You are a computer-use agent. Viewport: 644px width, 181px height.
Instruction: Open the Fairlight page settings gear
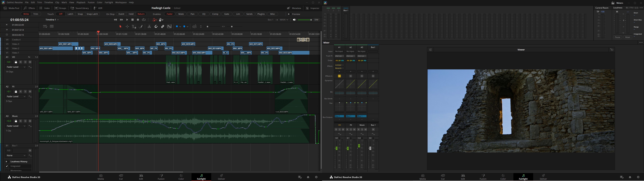(316, 177)
